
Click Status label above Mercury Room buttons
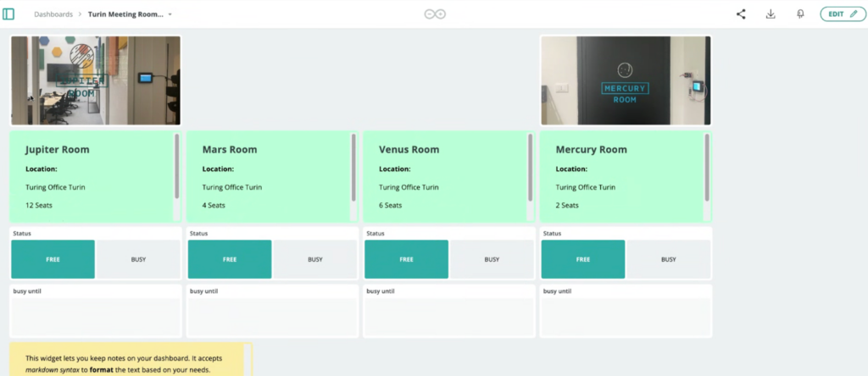[x=553, y=234]
